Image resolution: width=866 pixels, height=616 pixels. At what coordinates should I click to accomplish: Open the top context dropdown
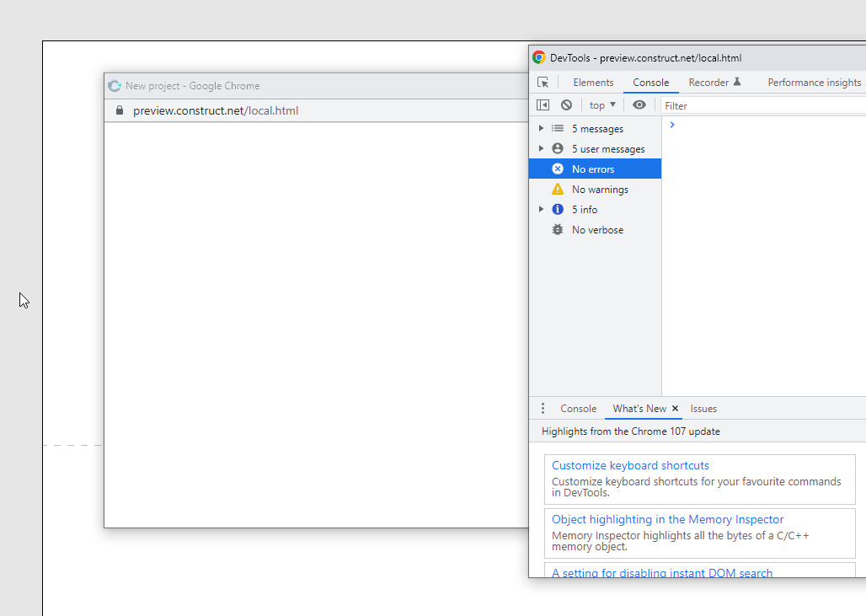click(x=601, y=104)
